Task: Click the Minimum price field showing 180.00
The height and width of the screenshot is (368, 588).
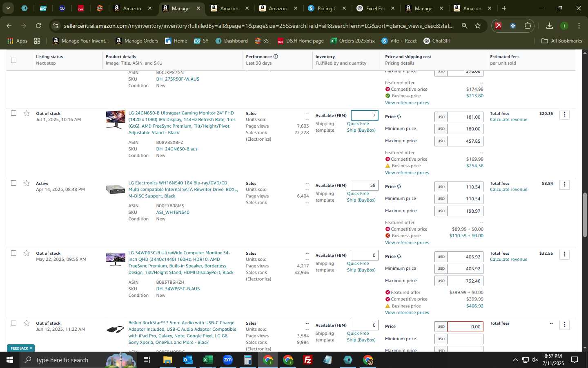Action: (465, 129)
